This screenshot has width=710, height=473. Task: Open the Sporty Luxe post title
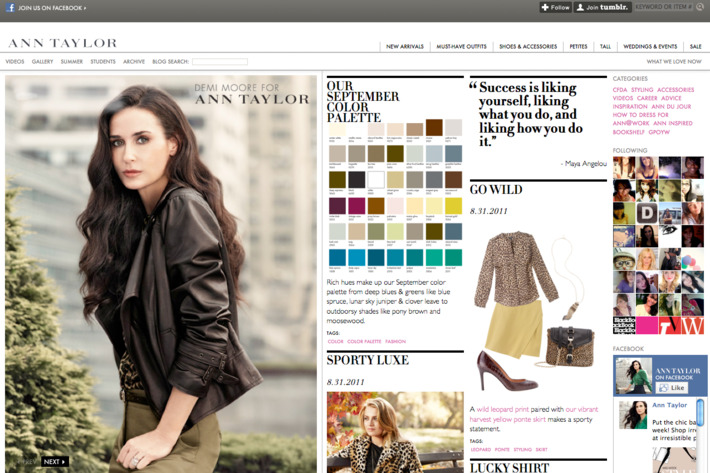point(368,360)
